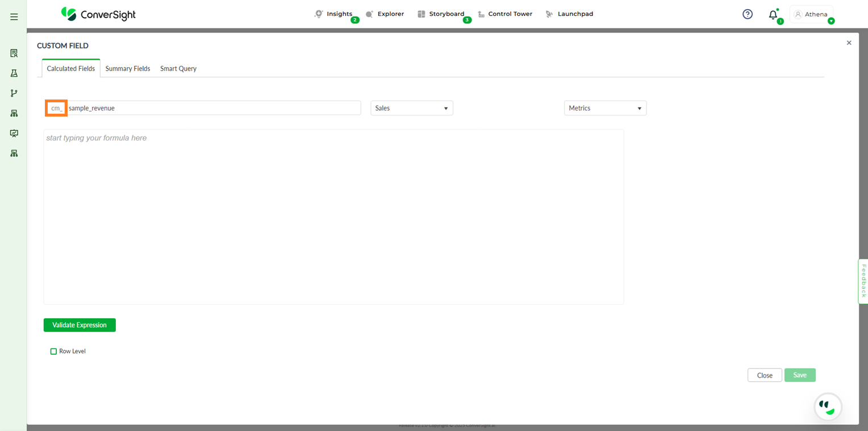Click the branch icon in left sidebar
Screen dimensions: 868x431
[x=14, y=93]
